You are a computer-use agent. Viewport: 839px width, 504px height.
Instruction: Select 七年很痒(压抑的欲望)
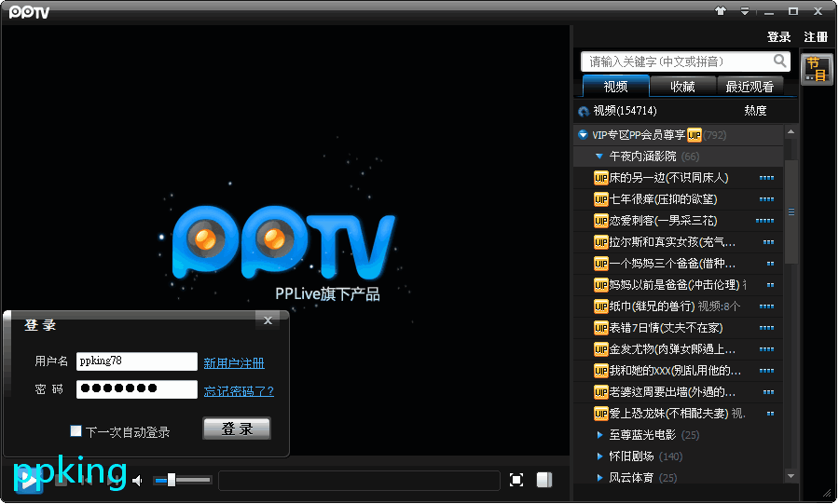point(663,199)
